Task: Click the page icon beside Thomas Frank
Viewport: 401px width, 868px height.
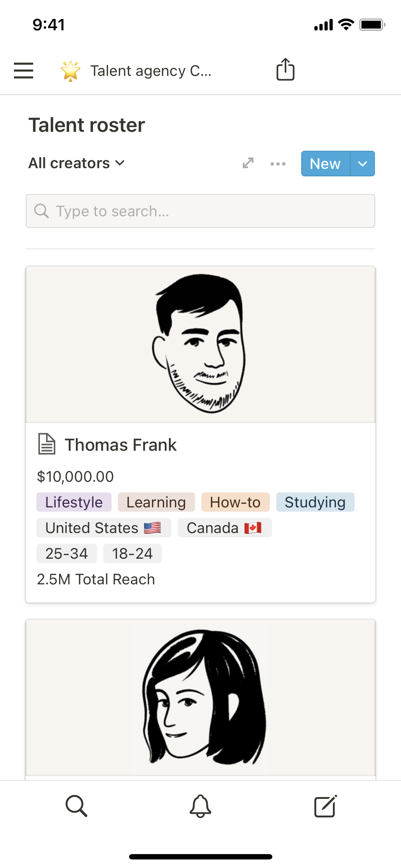Action: click(47, 444)
